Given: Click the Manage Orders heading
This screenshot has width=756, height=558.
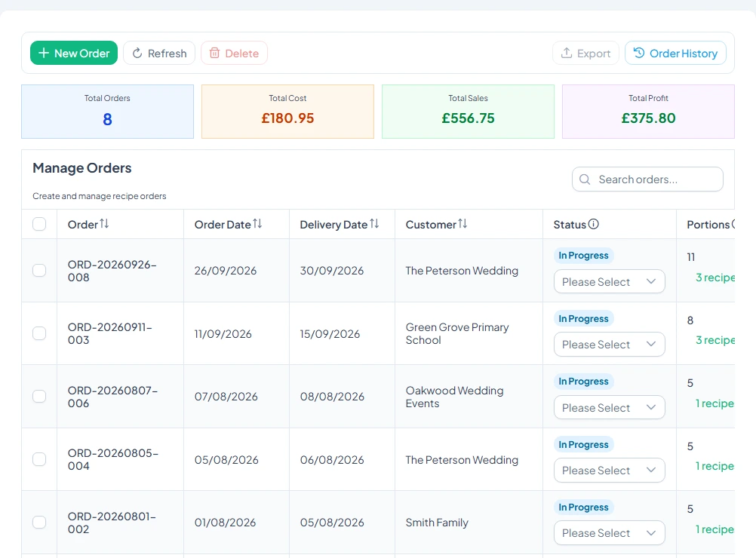Looking at the screenshot, I should pyautogui.click(x=82, y=167).
